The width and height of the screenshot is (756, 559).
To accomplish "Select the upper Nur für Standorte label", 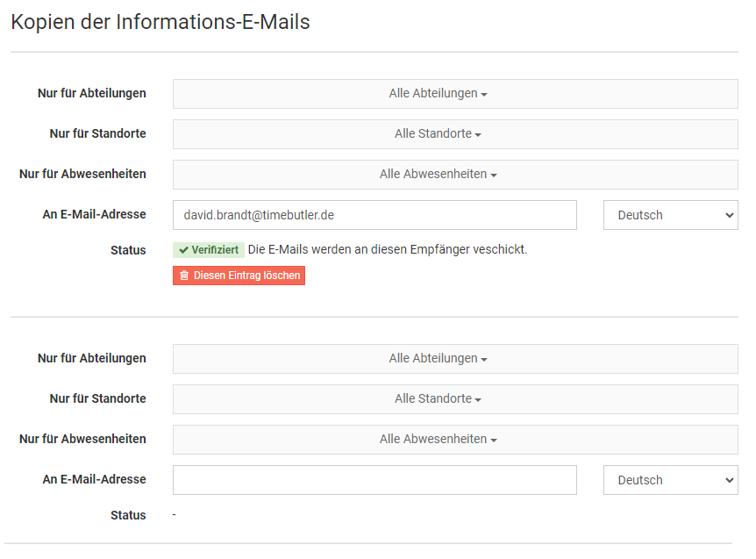I will (x=97, y=133).
